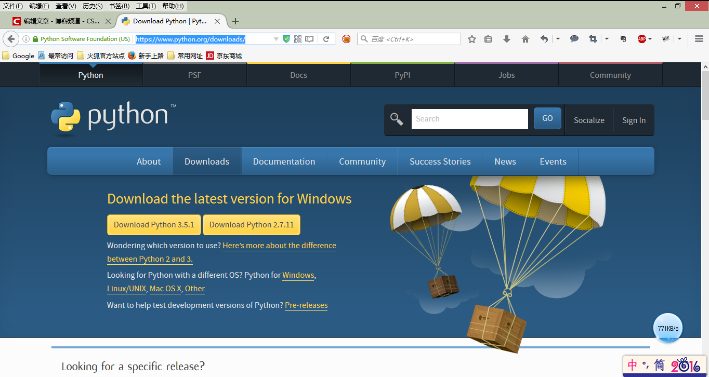Click Download Python 3.5.1 button
The height and width of the screenshot is (377, 709).
154,225
